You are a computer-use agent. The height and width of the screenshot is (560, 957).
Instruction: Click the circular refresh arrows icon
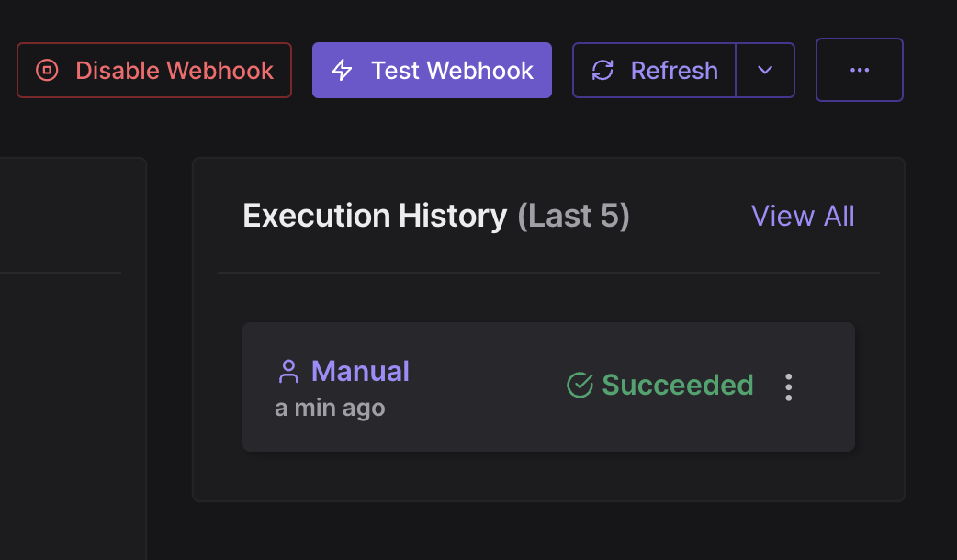[x=602, y=70]
